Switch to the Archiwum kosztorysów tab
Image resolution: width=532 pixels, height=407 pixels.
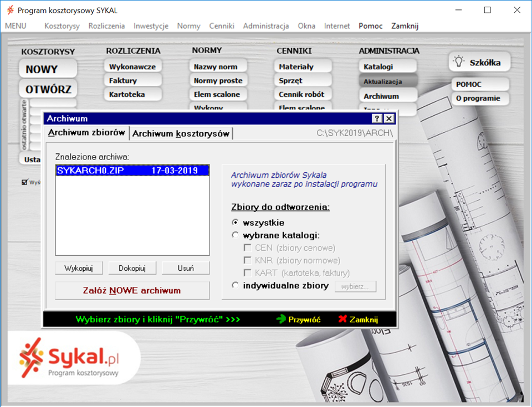pyautogui.click(x=181, y=133)
